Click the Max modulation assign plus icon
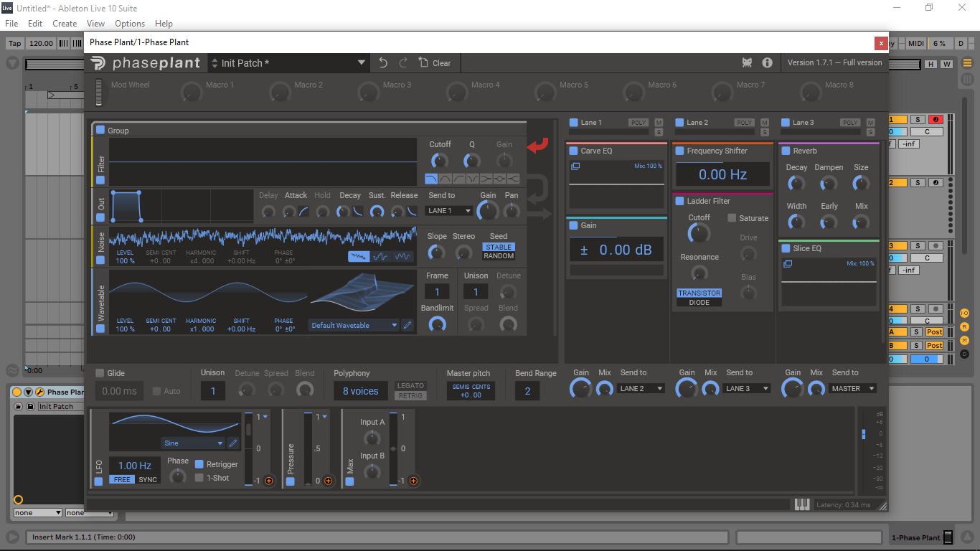 413,481
